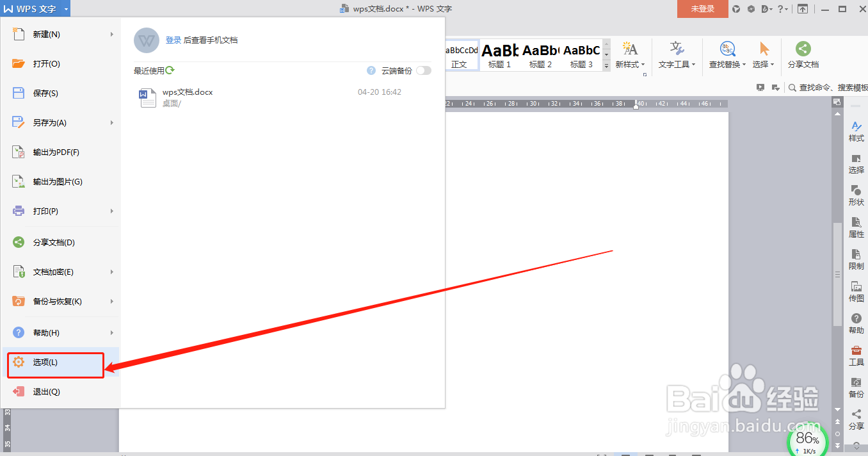Image resolution: width=868 pixels, height=456 pixels.
Task: Click the user avatar icon beside 登录
Action: 147,40
